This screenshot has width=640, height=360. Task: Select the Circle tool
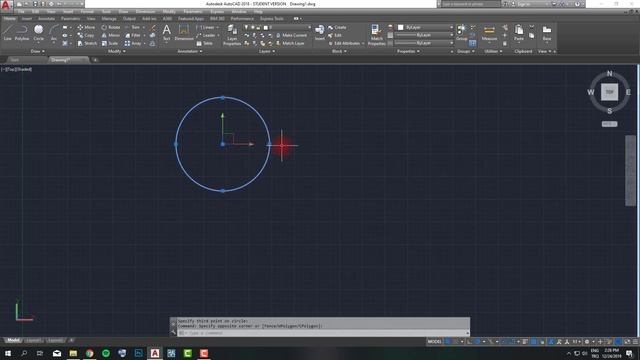pos(38,32)
